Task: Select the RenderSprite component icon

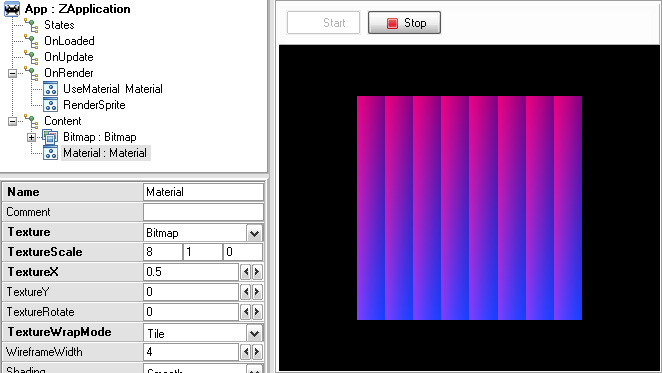Action: tap(50, 105)
